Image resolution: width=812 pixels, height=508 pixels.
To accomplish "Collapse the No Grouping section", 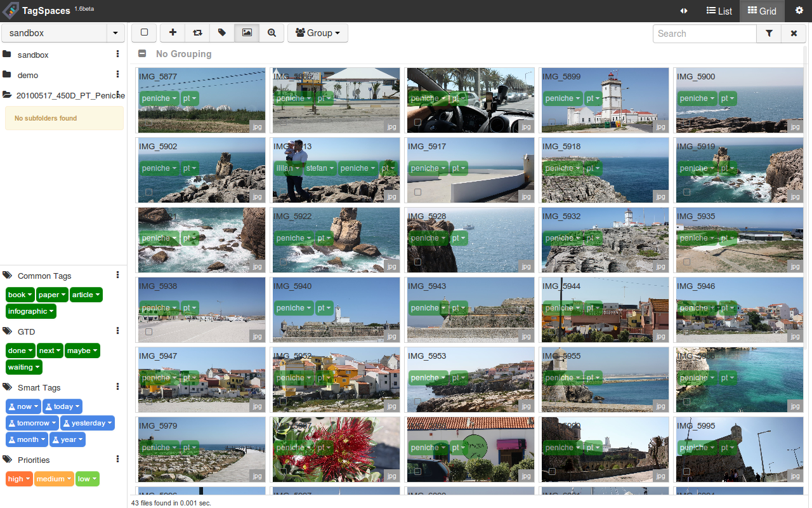I will click(x=143, y=54).
